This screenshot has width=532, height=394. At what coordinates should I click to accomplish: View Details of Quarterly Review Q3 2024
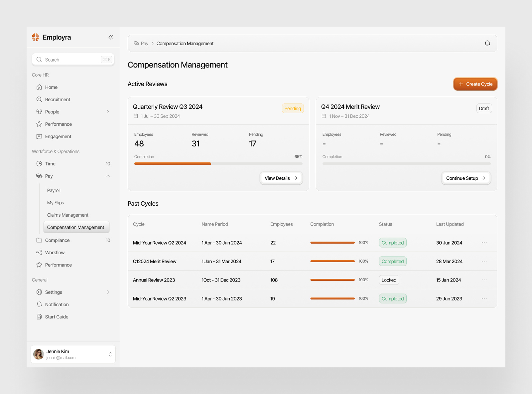[281, 178]
